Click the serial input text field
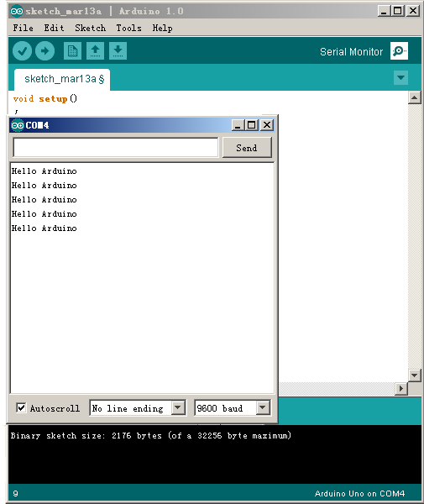 pos(116,148)
